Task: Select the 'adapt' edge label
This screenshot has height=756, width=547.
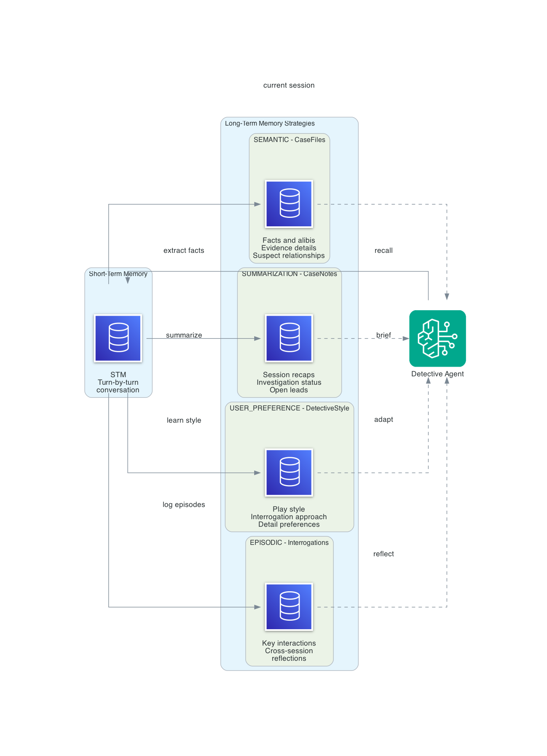Action: pos(383,419)
